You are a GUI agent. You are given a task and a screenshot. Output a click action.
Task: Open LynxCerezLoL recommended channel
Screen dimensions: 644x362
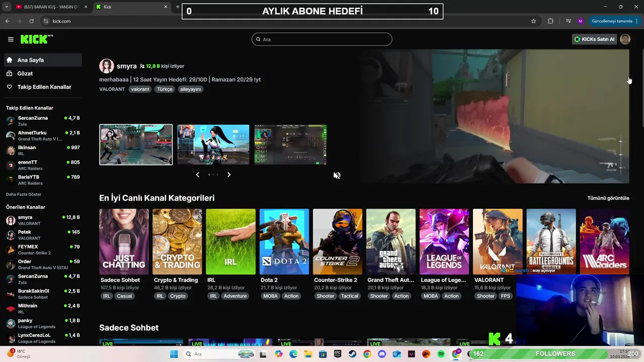43,338
